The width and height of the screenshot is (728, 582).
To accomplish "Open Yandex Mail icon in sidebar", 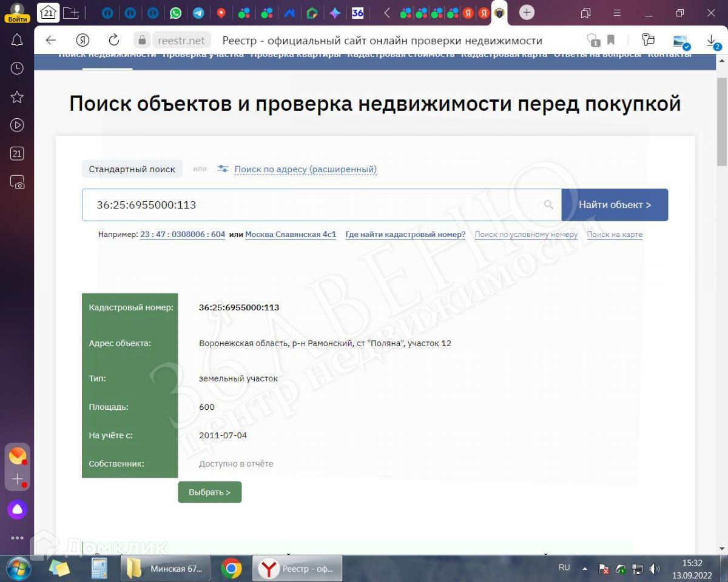I will (x=17, y=455).
